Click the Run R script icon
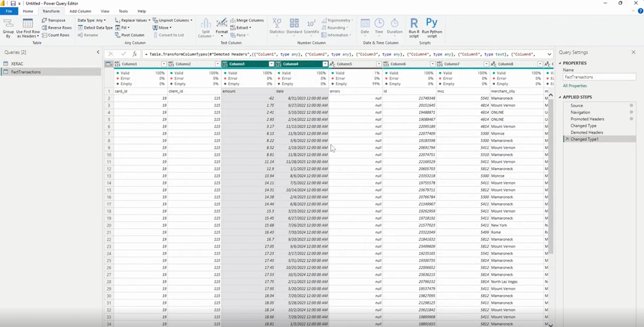The width and height of the screenshot is (644, 327). 414,28
